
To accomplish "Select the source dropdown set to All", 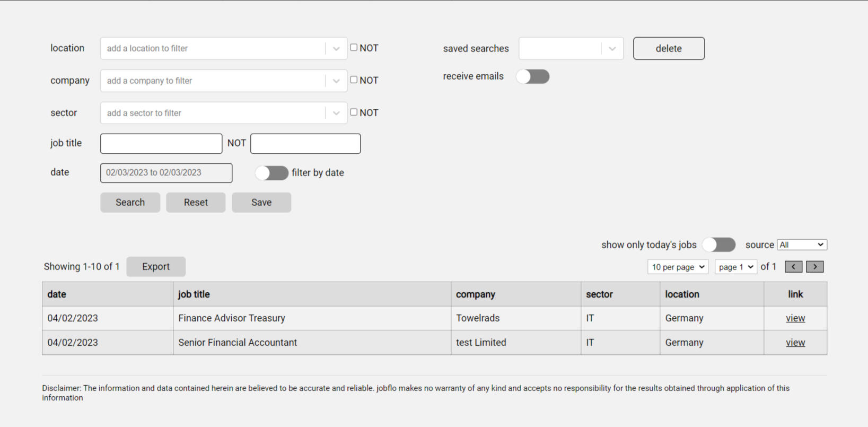I will (801, 245).
